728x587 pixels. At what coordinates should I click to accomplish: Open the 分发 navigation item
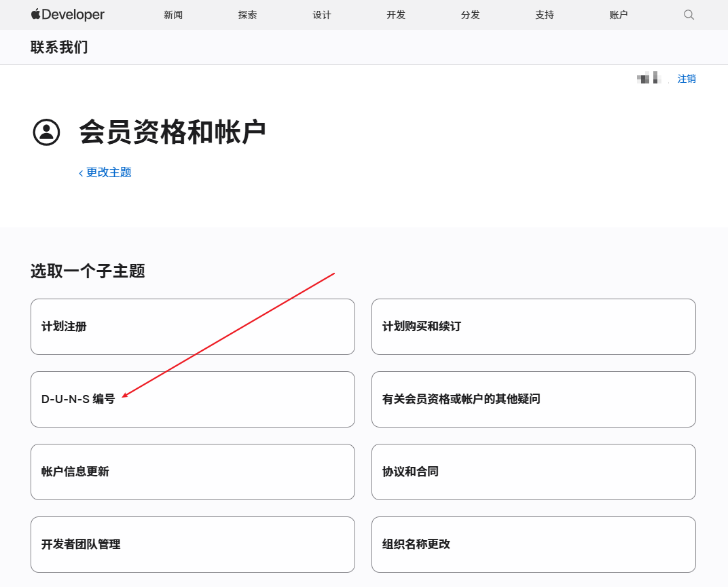point(471,15)
